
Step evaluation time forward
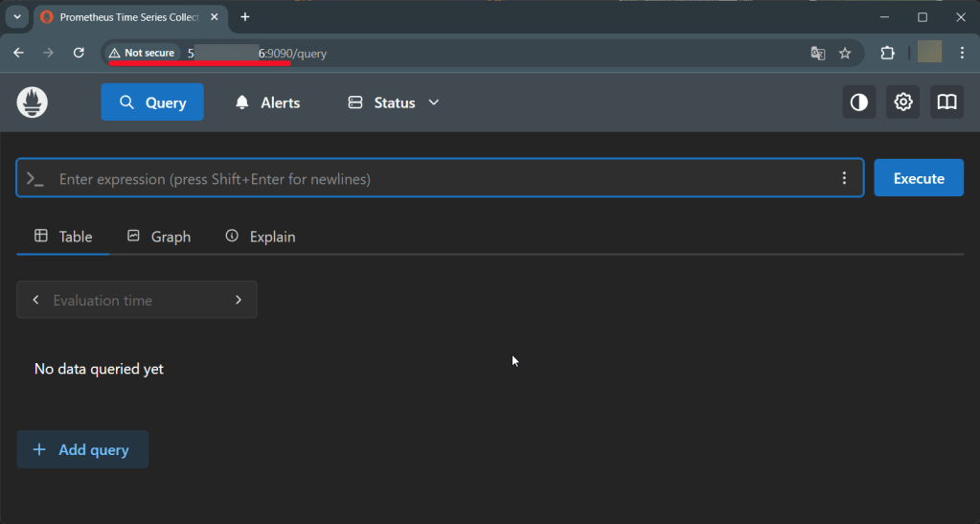(x=239, y=300)
